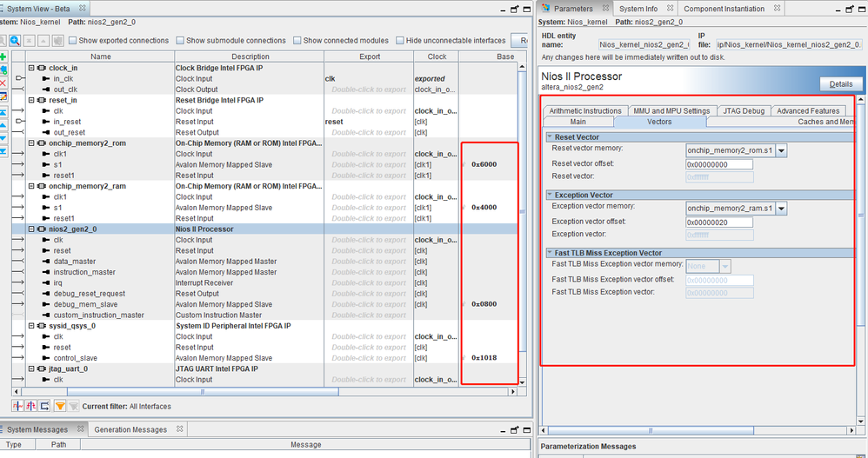Viewport: 868px width, 458px height.
Task: Click the clock_in component chip icon
Action: coord(42,68)
